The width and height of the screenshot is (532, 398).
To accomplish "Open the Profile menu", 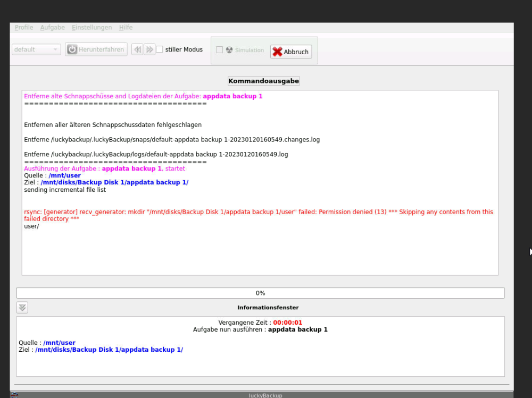I will 24,28.
